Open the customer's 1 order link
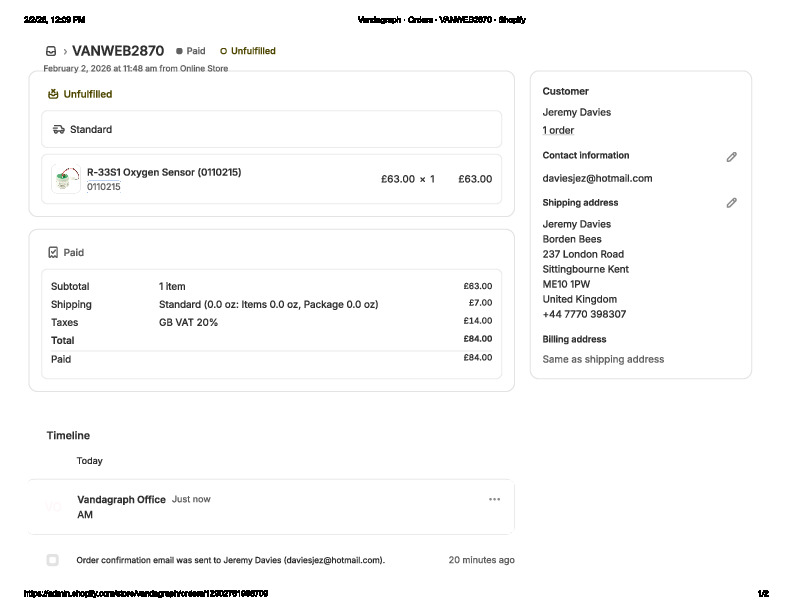The image size is (792, 612). [x=558, y=130]
